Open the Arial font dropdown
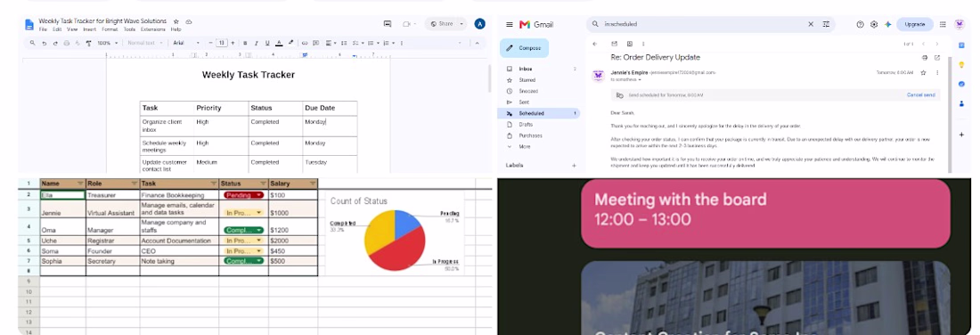The height and width of the screenshot is (335, 980). point(186,43)
